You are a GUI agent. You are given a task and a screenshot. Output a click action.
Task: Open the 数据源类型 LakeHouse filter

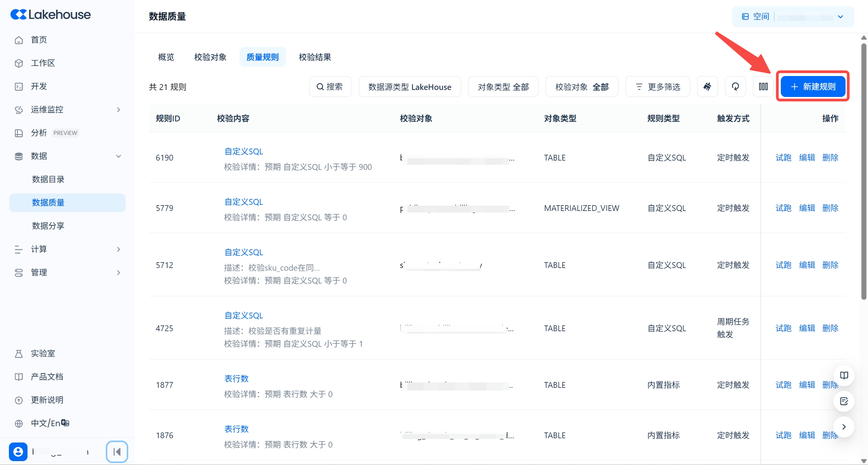410,87
